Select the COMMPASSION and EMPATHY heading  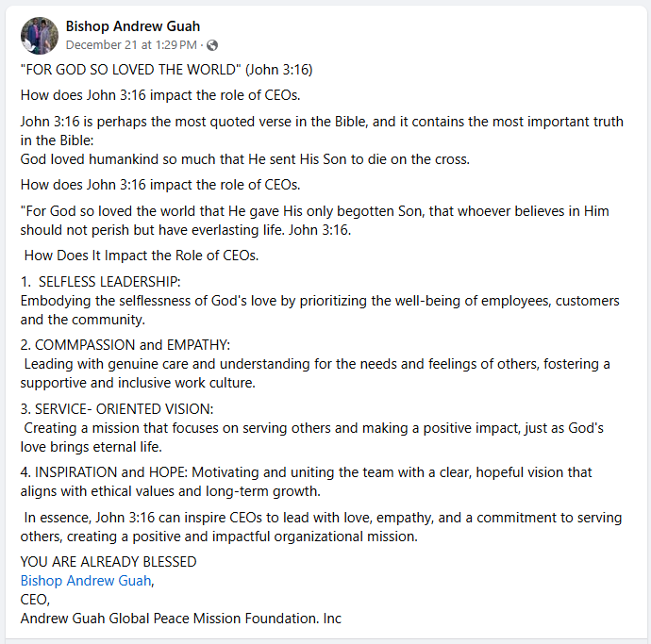click(x=132, y=345)
